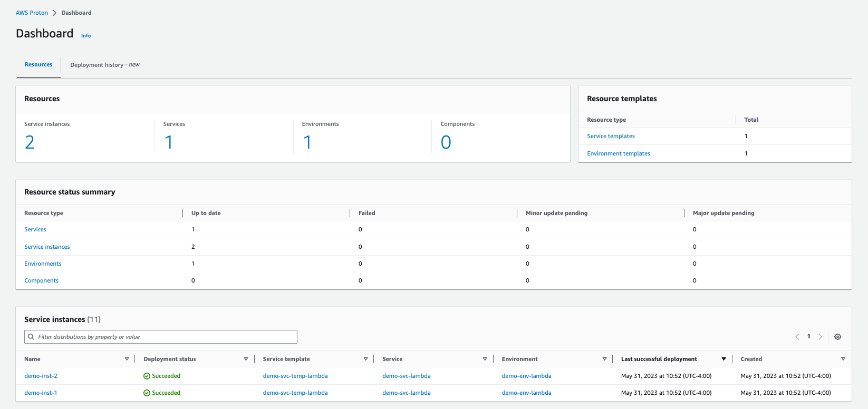868x409 pixels.
Task: Open Environment templates link
Action: coord(618,153)
